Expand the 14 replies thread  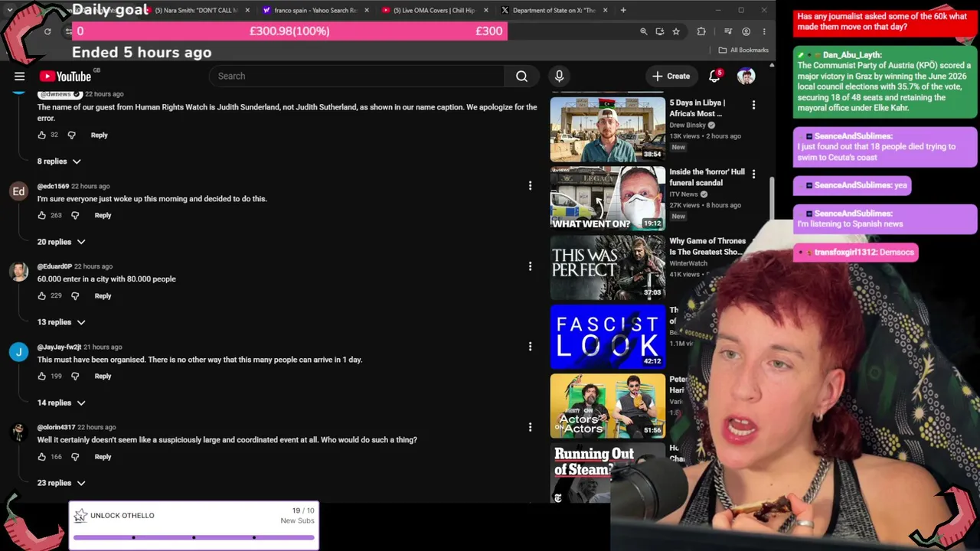[x=61, y=403]
